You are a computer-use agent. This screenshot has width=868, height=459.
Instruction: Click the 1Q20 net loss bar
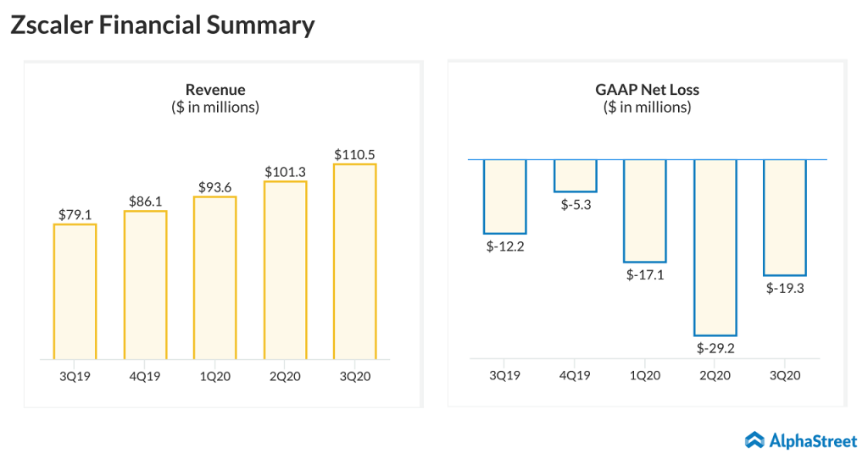tap(645, 210)
